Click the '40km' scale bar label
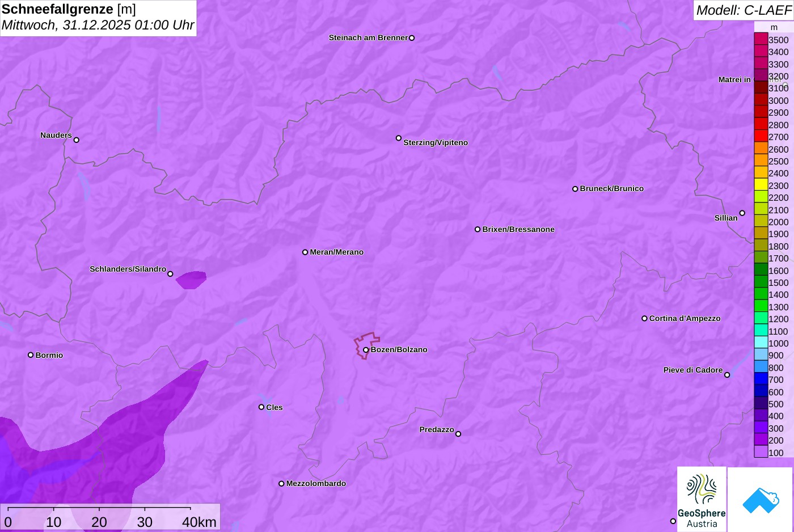794x532 pixels. coord(199,522)
